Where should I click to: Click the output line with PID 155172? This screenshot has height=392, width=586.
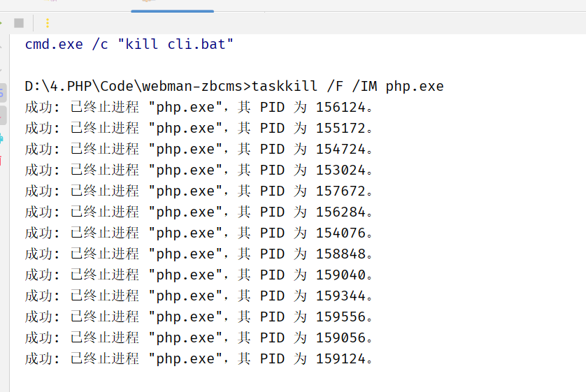199,129
